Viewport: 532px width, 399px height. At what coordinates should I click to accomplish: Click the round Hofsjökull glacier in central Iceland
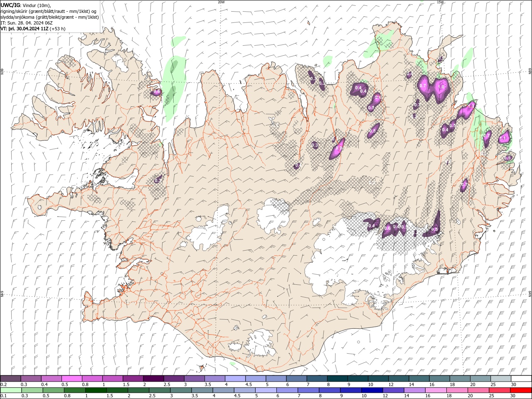(x=273, y=216)
